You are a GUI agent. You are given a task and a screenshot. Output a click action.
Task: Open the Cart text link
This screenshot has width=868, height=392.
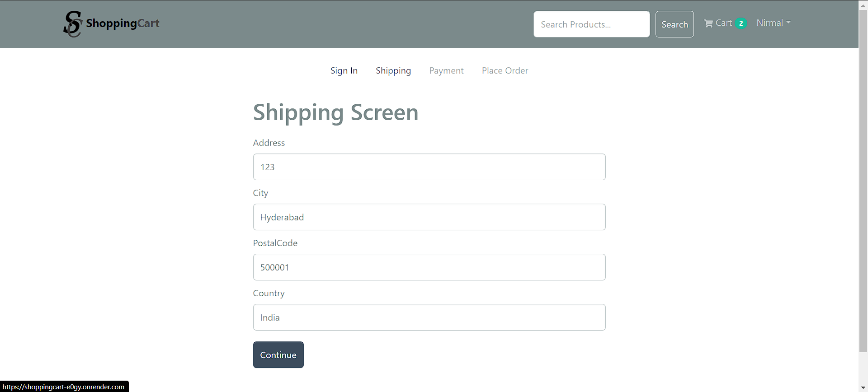point(723,23)
